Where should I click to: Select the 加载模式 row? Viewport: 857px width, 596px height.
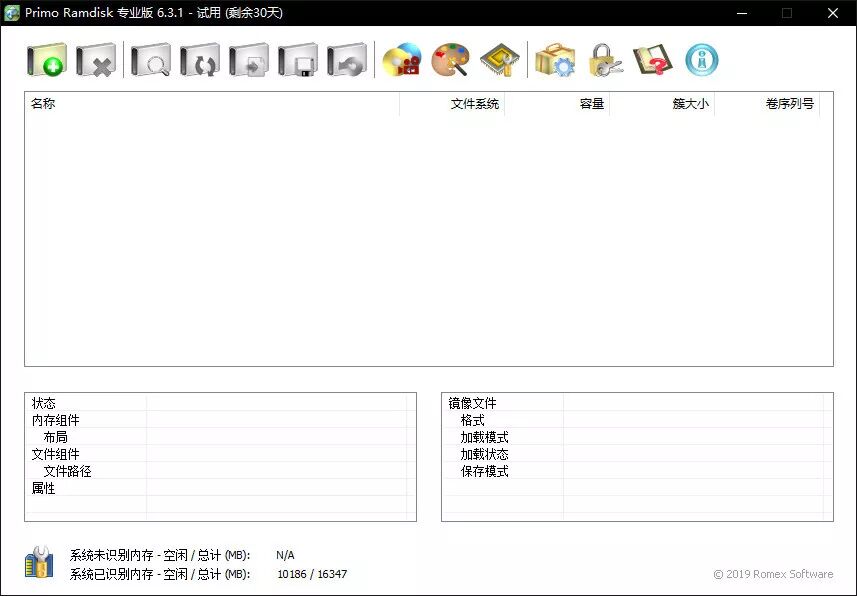(637, 437)
